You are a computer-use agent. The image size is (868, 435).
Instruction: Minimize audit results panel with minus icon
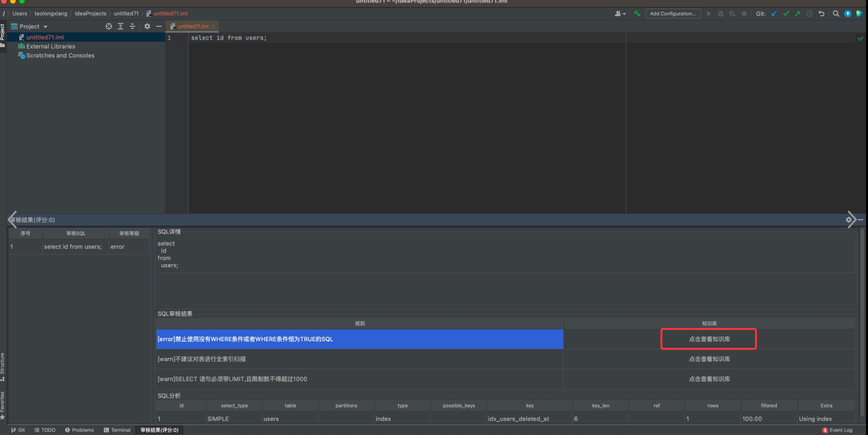pos(860,220)
